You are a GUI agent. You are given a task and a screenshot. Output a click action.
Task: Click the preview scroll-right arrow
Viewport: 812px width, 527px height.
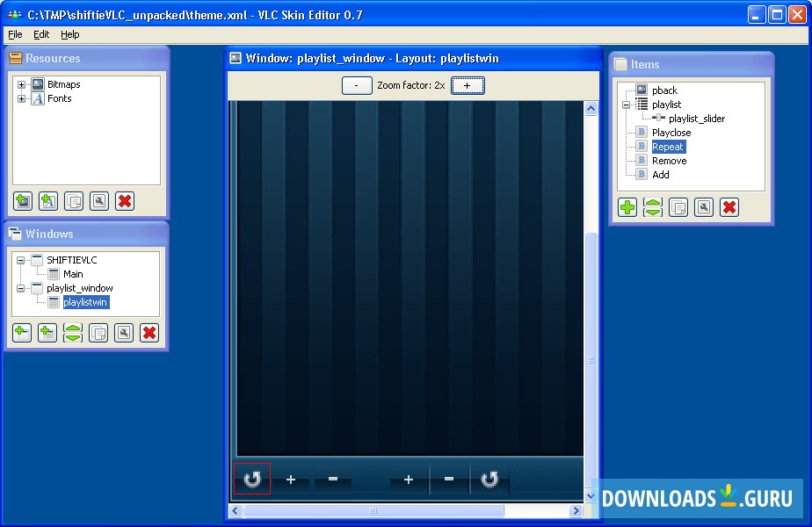point(576,511)
